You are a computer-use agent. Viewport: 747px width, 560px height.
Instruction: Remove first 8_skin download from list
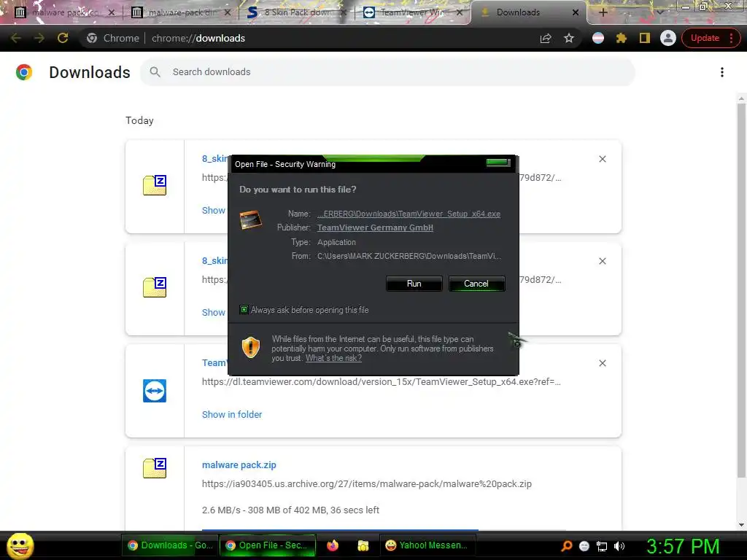[602, 159]
